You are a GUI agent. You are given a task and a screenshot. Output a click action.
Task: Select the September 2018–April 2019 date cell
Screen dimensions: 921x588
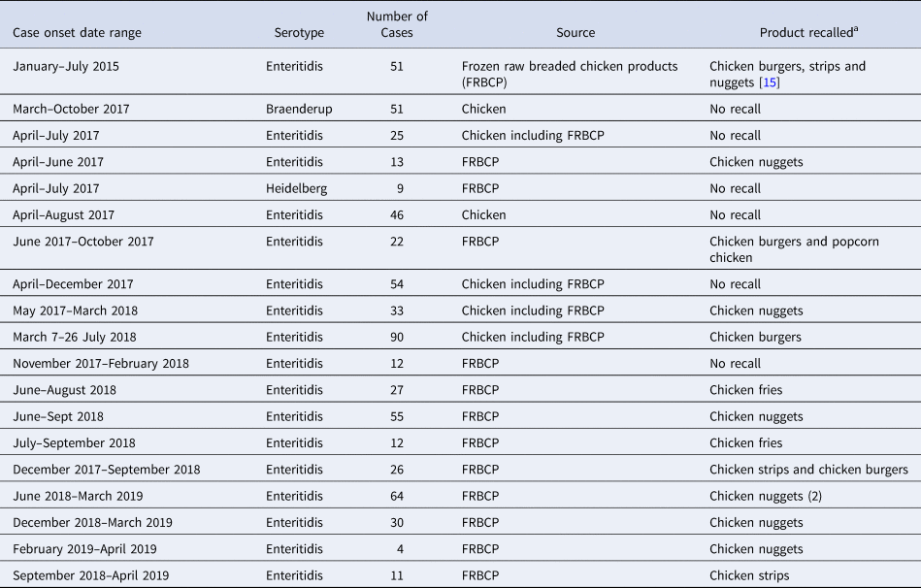click(x=91, y=575)
